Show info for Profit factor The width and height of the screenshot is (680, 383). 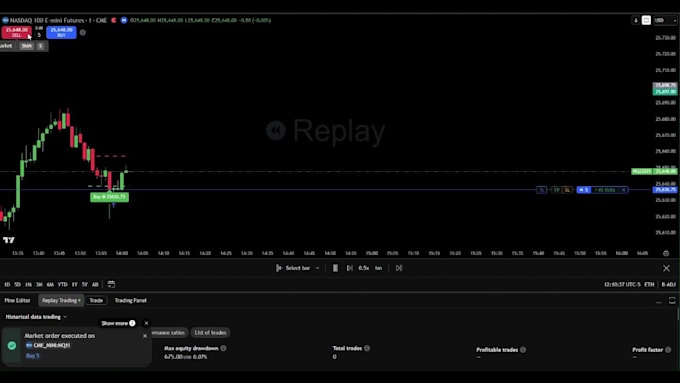point(668,350)
